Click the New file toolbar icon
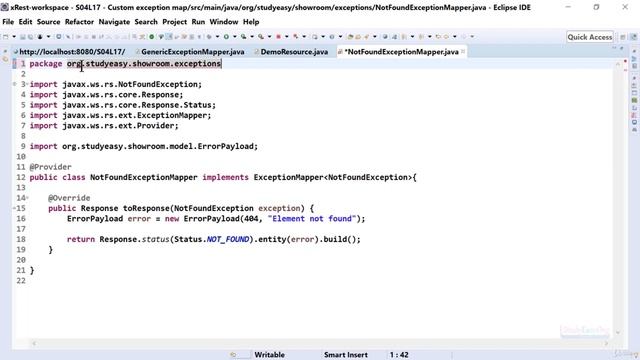640x360 pixels. [x=6, y=37]
